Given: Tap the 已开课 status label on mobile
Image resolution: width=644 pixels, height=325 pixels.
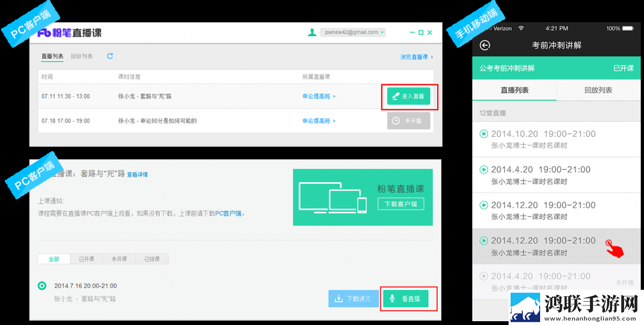Looking at the screenshot, I should (x=623, y=68).
